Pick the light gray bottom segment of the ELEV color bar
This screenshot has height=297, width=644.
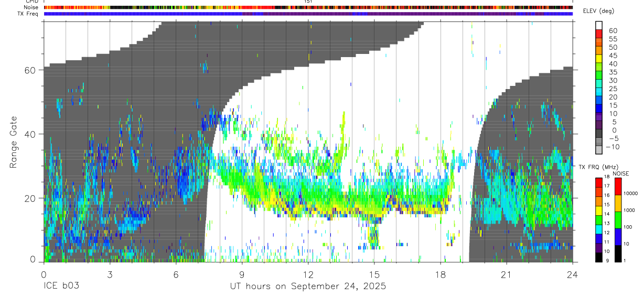599,150
